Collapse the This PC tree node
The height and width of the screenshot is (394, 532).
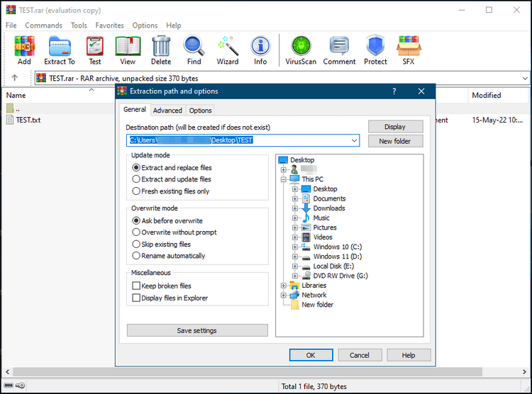pyautogui.click(x=284, y=179)
